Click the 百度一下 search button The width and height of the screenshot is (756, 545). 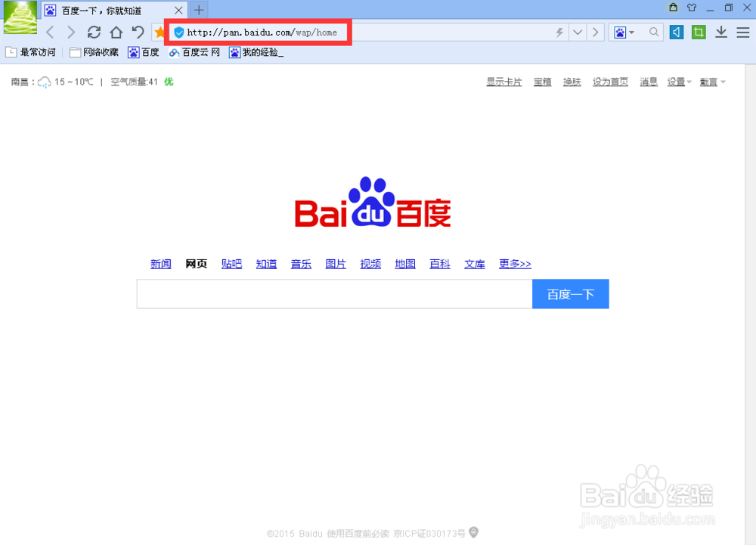[570, 293]
